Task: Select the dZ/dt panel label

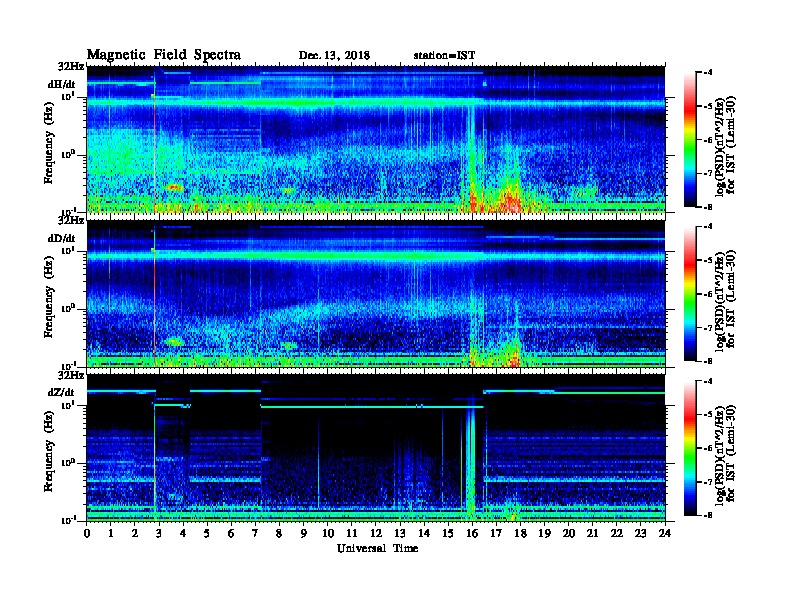Action: coord(61,392)
